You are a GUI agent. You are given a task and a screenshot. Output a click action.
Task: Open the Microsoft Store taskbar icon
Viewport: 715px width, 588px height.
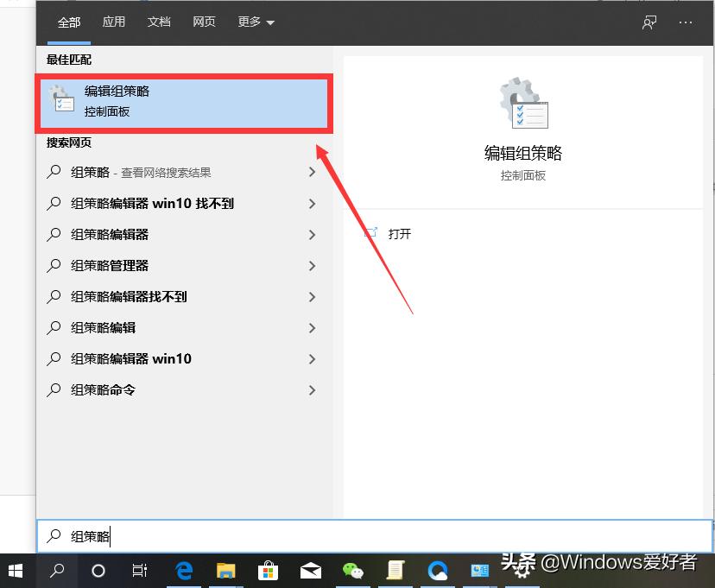pos(269,571)
